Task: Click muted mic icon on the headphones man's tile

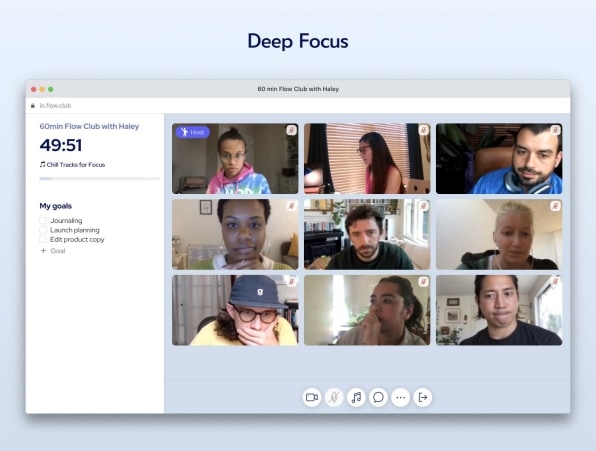Action: pyautogui.click(x=555, y=130)
